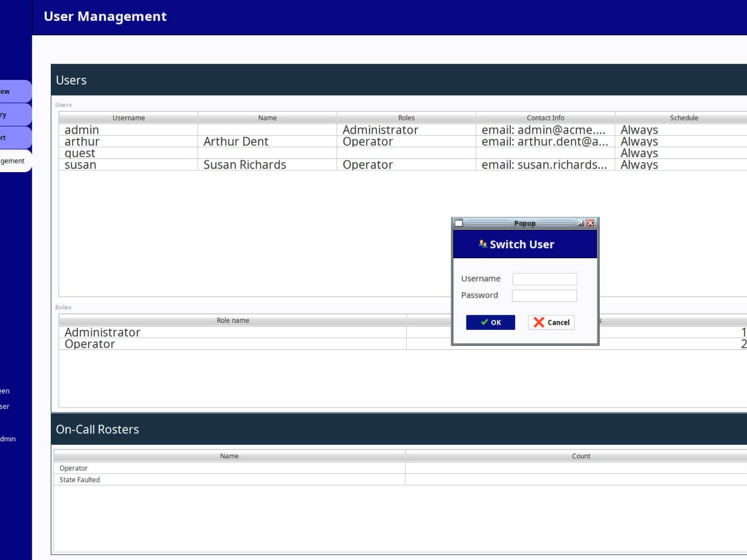Click the Users panel header

click(x=399, y=80)
